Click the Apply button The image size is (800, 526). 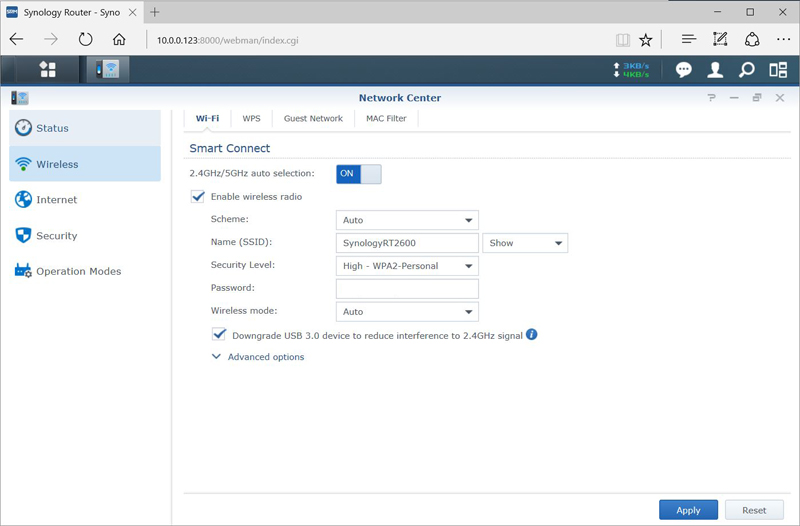688,510
